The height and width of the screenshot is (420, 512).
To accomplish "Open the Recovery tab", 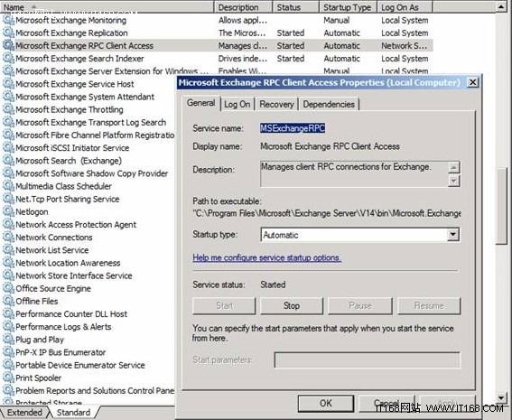I will pos(276,105).
